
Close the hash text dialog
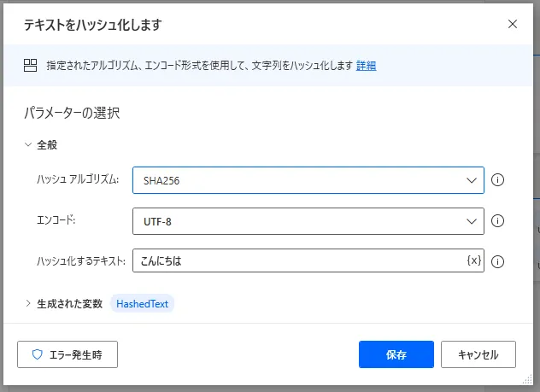point(513,24)
